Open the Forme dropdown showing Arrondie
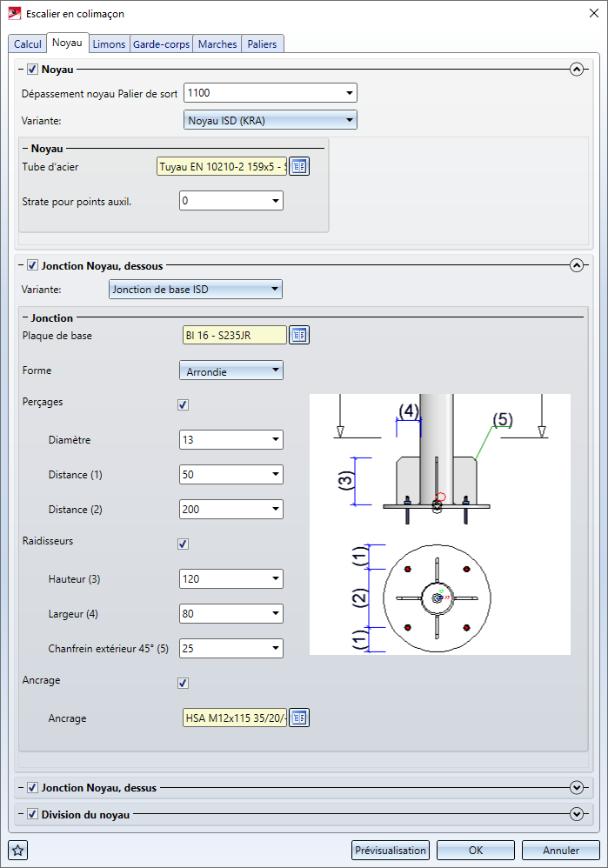The width and height of the screenshot is (608, 868). tap(231, 371)
